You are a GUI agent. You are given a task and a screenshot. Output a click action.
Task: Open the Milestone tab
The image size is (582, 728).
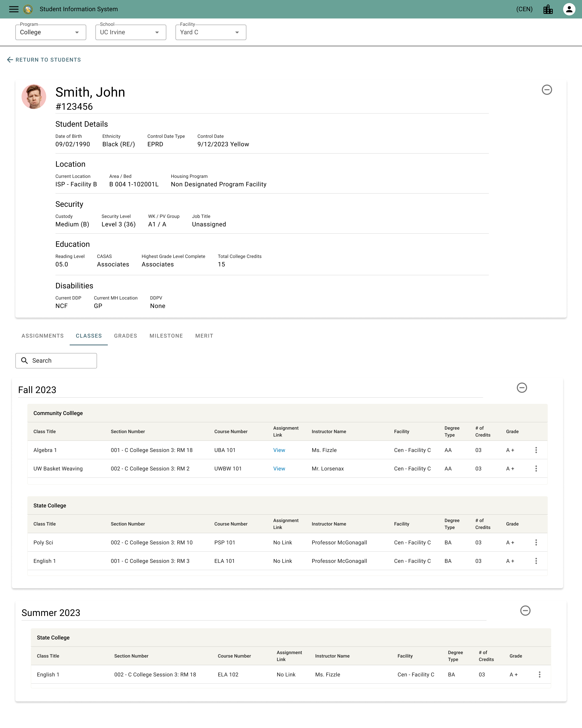(x=166, y=336)
